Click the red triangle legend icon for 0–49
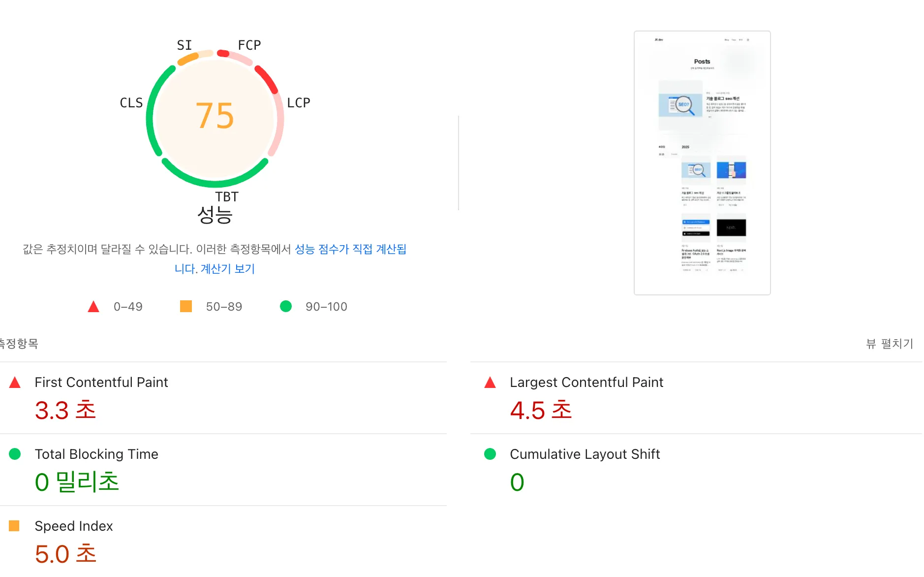Image resolution: width=924 pixels, height=577 pixels. tap(92, 306)
